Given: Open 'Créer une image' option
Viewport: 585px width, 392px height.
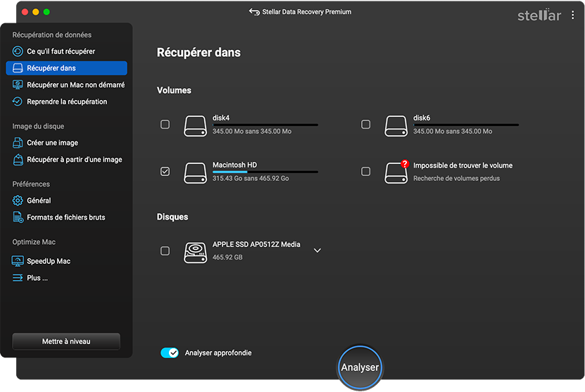Looking at the screenshot, I should click(66, 142).
